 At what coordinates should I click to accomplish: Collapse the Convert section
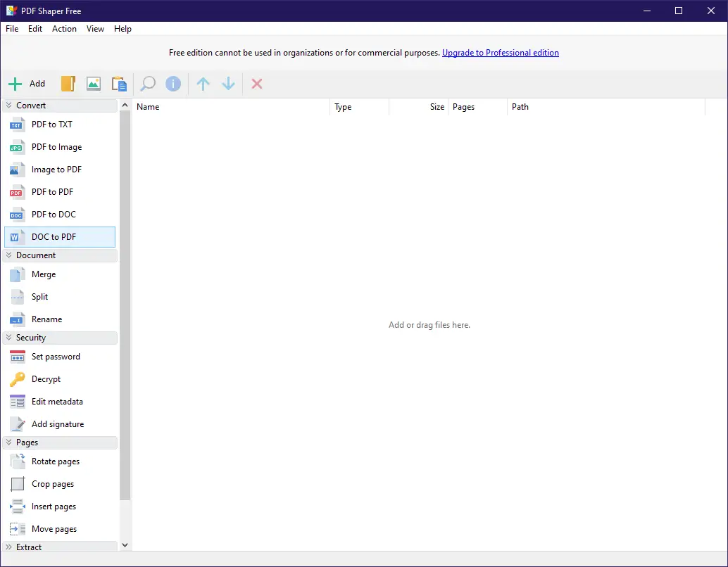tap(8, 106)
